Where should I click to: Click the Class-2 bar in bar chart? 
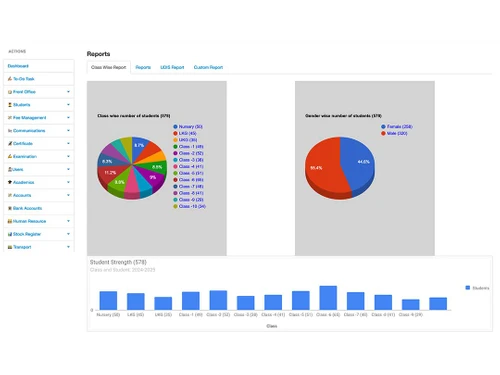pos(218,300)
